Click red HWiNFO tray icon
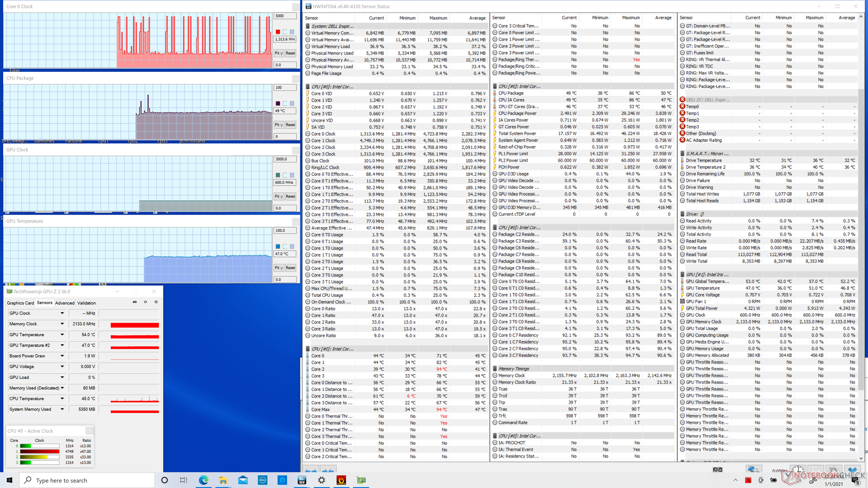This screenshot has width=868, height=488. point(748,480)
